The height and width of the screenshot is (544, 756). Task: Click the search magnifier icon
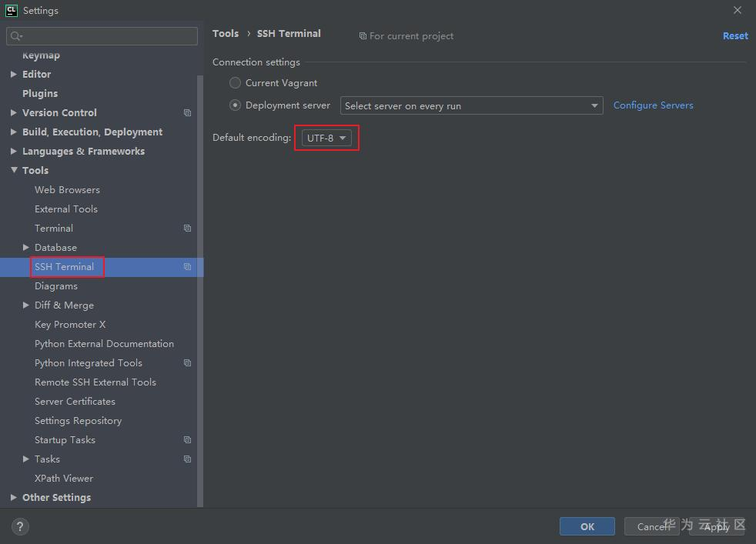point(16,36)
